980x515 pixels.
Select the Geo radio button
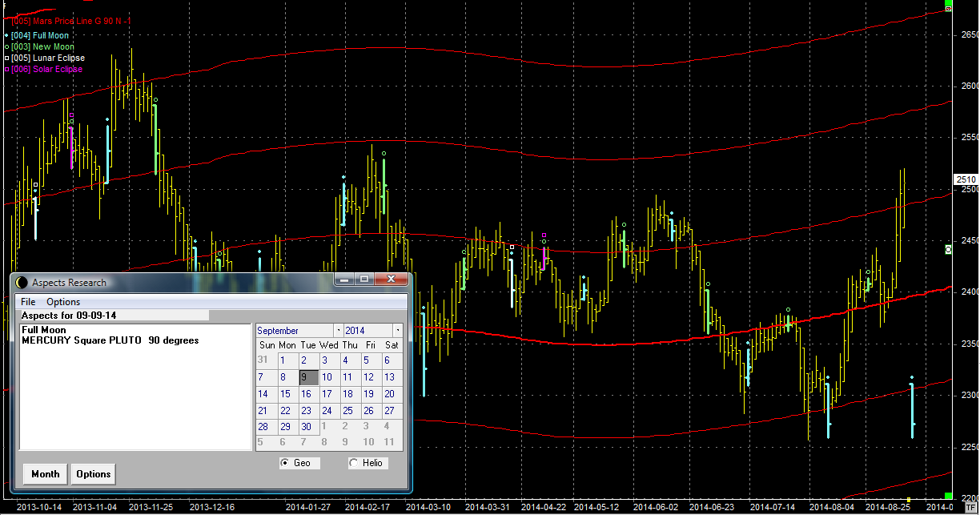coord(285,463)
